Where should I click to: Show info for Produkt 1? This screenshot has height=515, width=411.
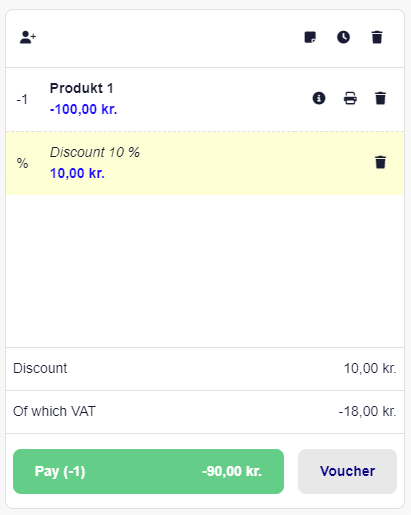pos(319,98)
